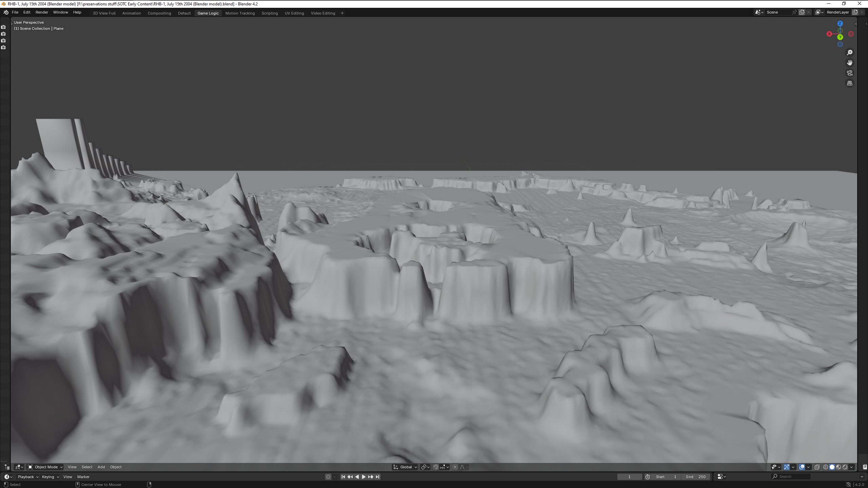The image size is (868, 488).
Task: Toggle viewport overlays visibility
Action: pyautogui.click(x=802, y=467)
